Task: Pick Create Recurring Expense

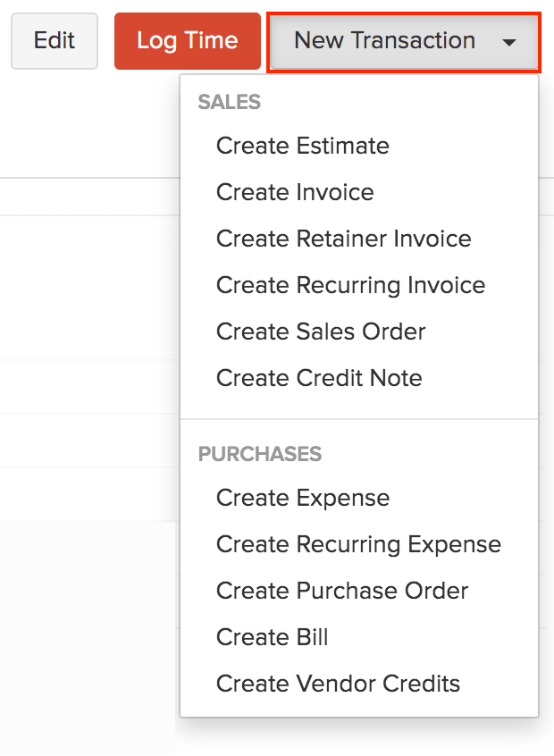Action: pyautogui.click(x=358, y=544)
